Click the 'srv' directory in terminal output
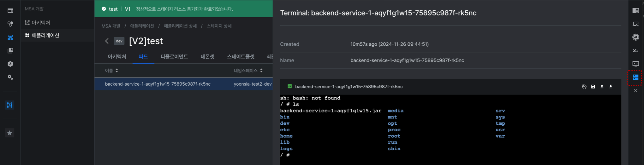This screenshot has height=165, width=644. pyautogui.click(x=500, y=111)
